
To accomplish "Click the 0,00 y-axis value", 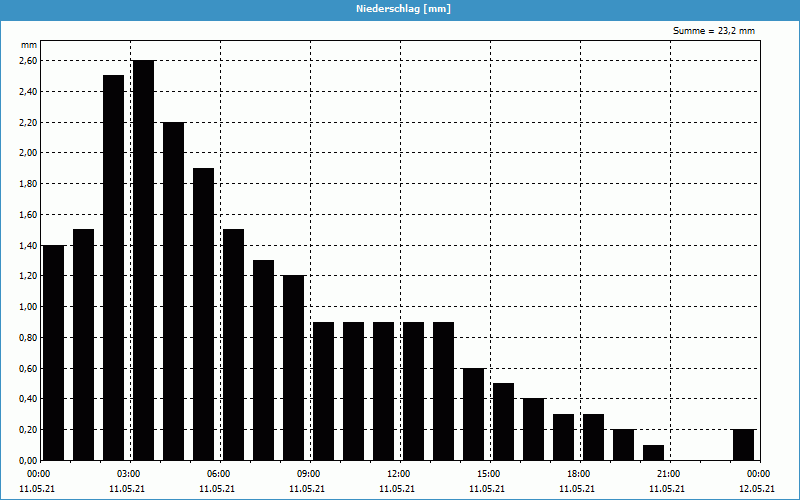I will (x=29, y=460).
